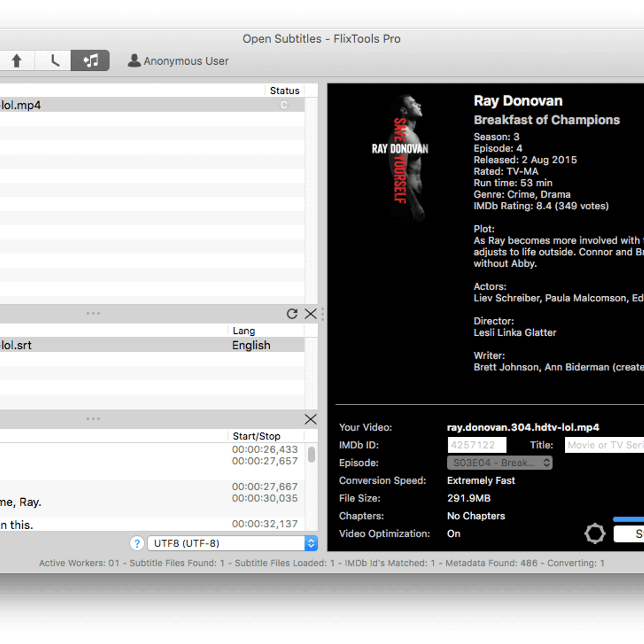Click the circular spinner icon near progress bar
This screenshot has width=644, height=644.
(x=595, y=534)
